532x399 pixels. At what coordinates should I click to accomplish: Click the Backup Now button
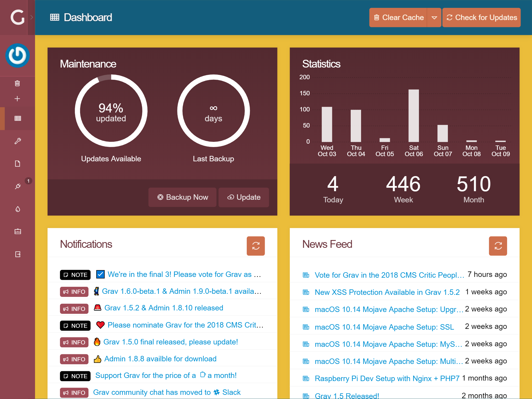[182, 197]
